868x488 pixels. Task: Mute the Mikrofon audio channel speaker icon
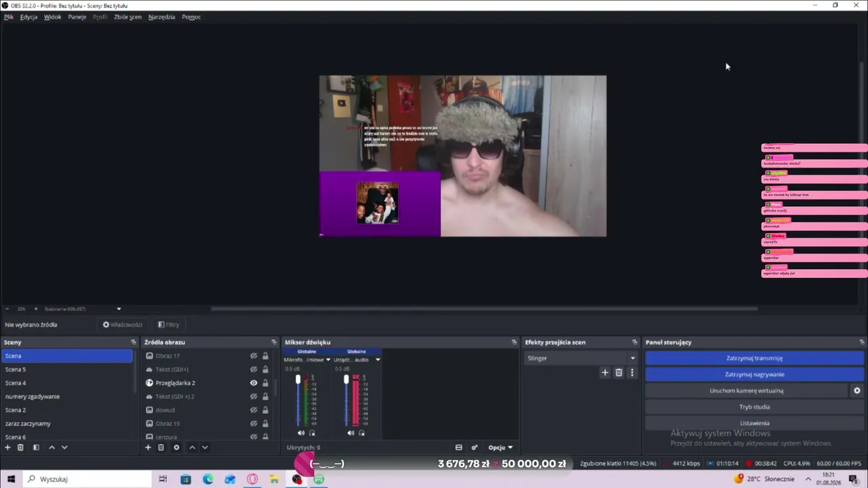[x=301, y=433]
